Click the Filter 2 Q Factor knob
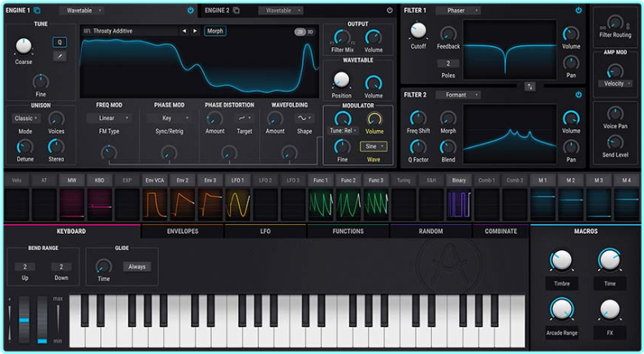 pyautogui.click(x=418, y=147)
